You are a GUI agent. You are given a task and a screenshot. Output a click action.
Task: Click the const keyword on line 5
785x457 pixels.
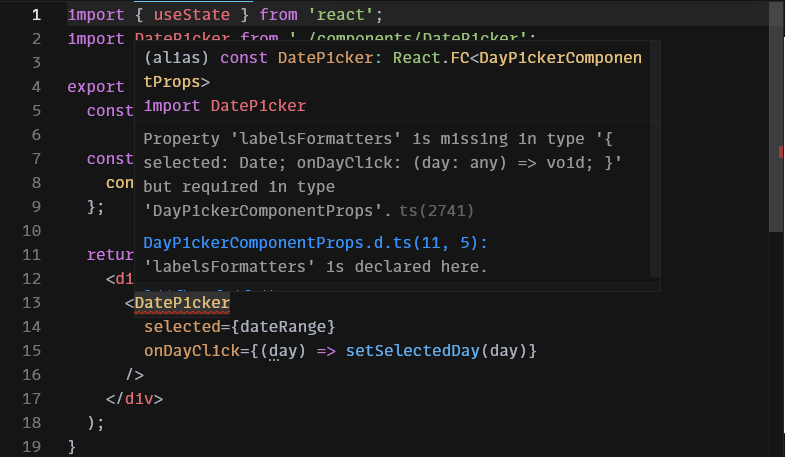pyautogui.click(x=110, y=111)
